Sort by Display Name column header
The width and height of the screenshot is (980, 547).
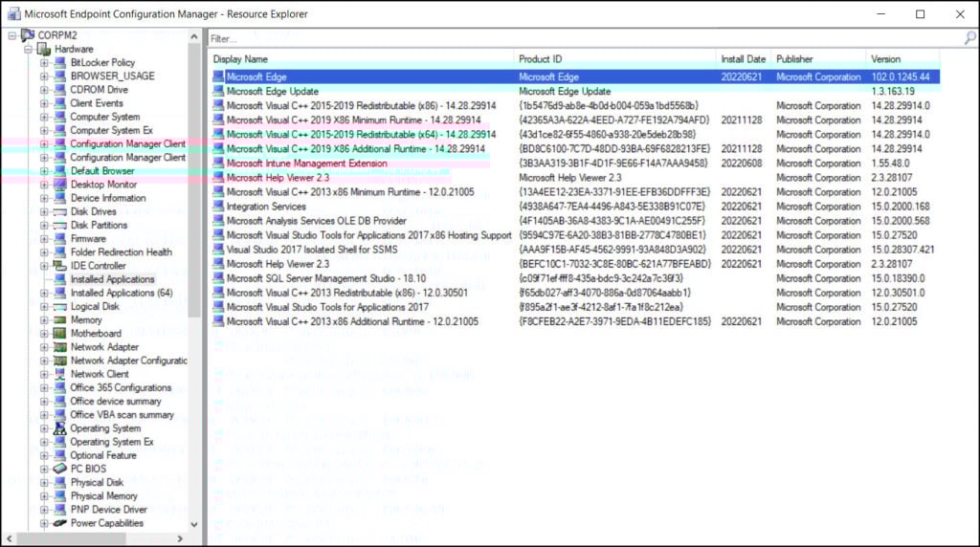click(361, 59)
